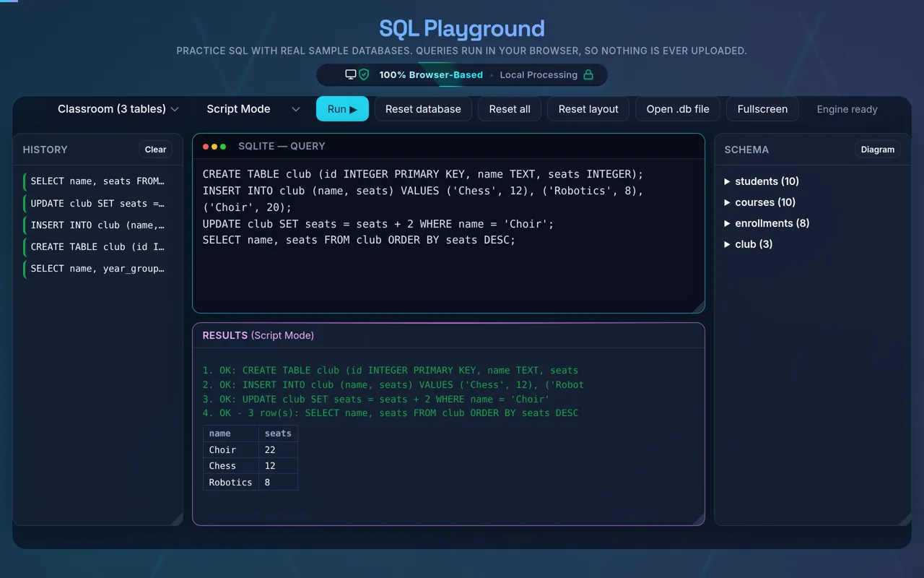This screenshot has height=578, width=924.
Task: Click the red dot in query editor header
Action: 206,147
